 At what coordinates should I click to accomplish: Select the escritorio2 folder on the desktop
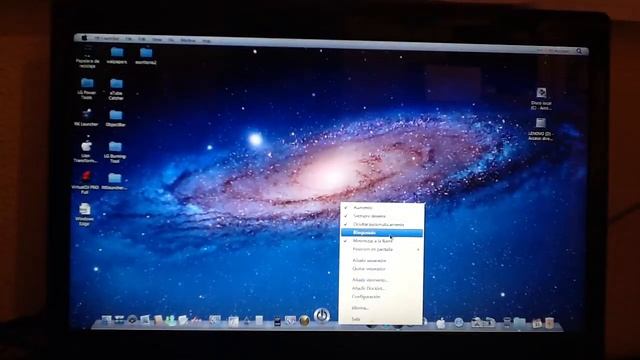146,56
